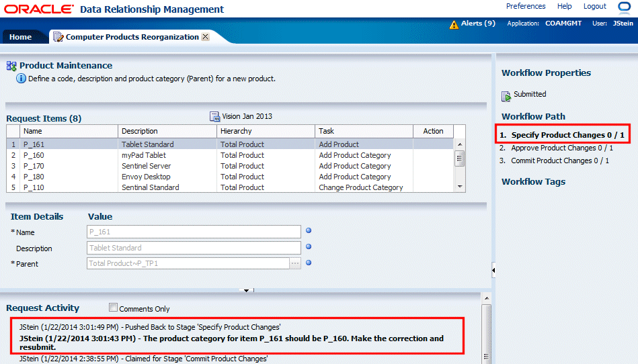Screen dimensions: 638x364
Task: Click the Workflow Tags heading
Action: point(533,181)
